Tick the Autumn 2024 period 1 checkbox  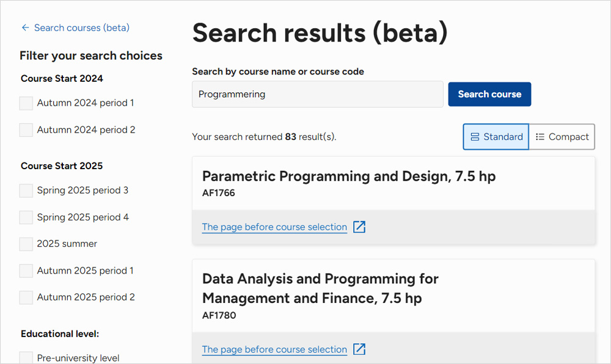click(26, 103)
